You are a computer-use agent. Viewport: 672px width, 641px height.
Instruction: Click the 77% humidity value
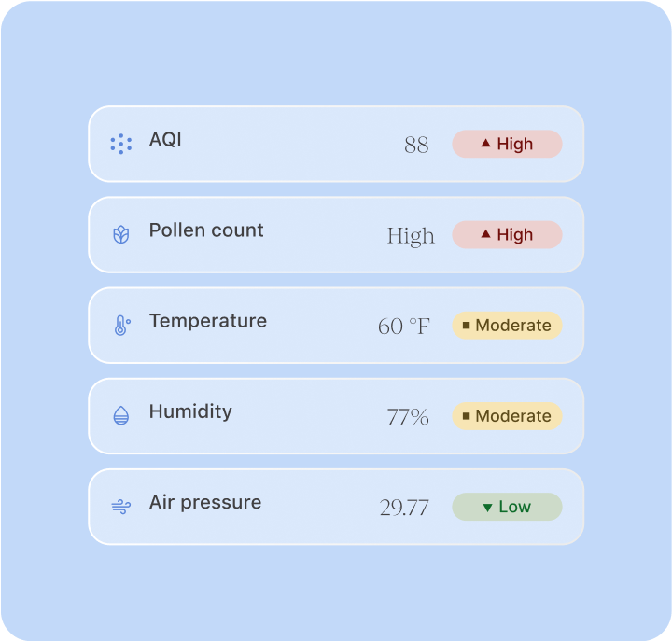click(408, 417)
